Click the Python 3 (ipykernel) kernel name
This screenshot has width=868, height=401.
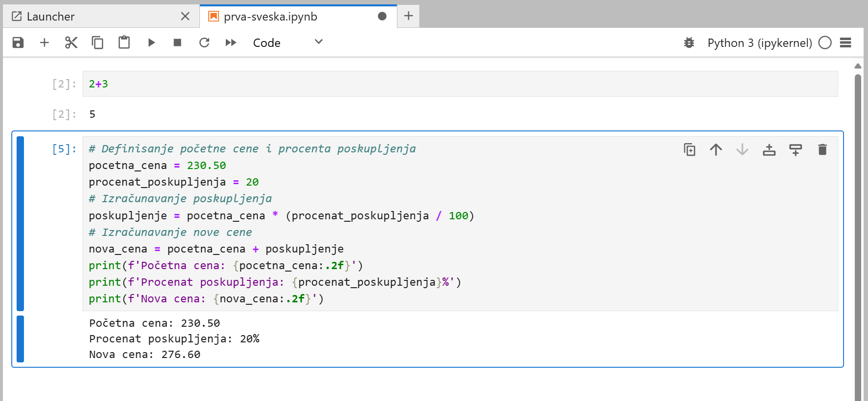coord(759,43)
